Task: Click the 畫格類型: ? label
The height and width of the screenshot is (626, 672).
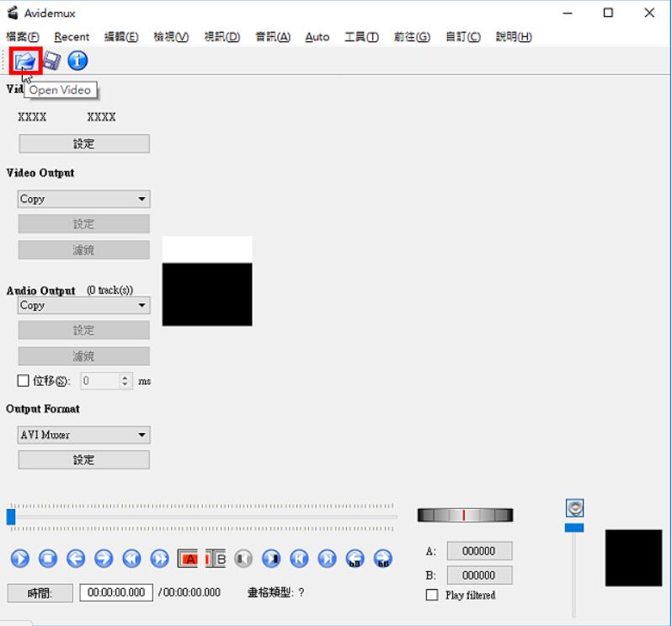Action: (275, 592)
